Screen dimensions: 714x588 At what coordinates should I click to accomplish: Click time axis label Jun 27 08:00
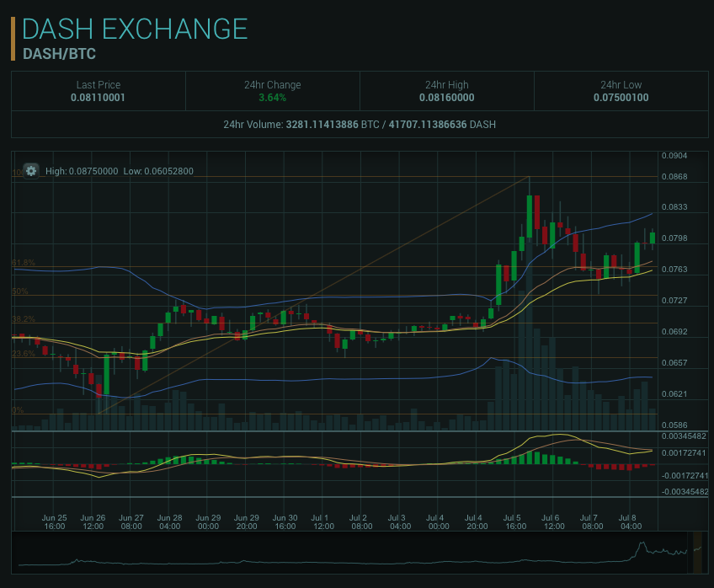tap(131, 522)
